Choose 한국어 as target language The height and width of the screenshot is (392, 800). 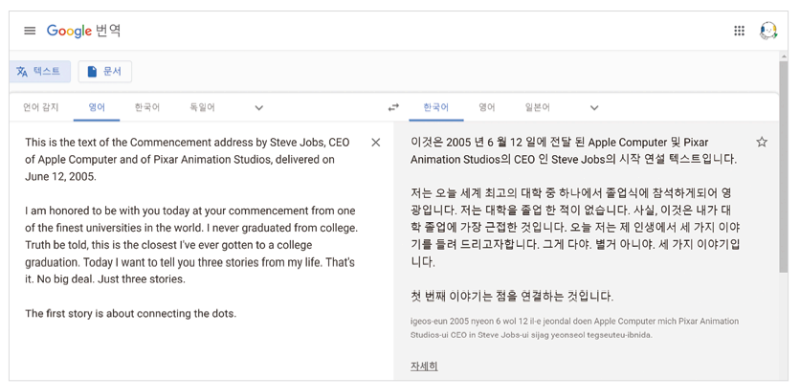pyautogui.click(x=436, y=107)
